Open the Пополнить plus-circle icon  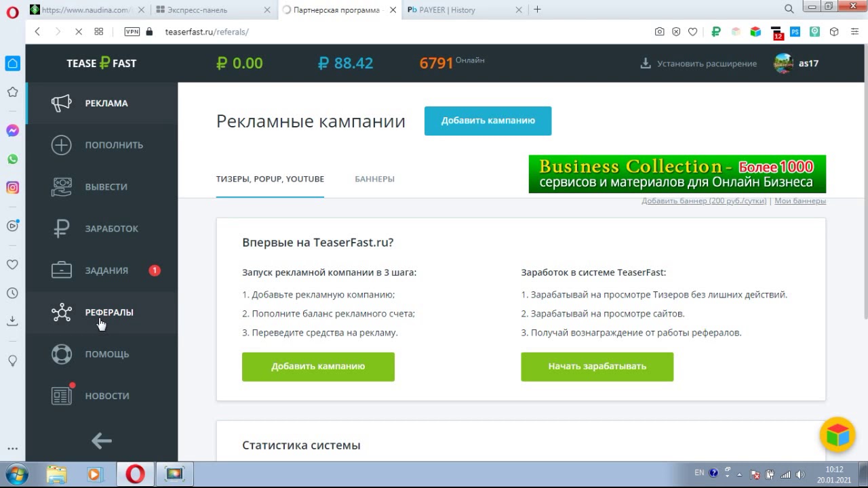tap(61, 145)
